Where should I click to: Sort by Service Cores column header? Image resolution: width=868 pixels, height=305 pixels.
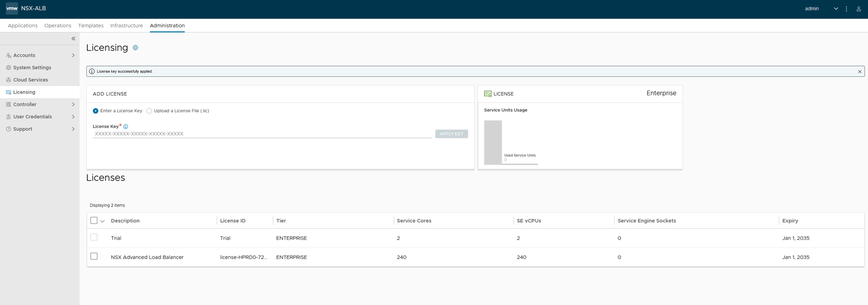coord(414,220)
